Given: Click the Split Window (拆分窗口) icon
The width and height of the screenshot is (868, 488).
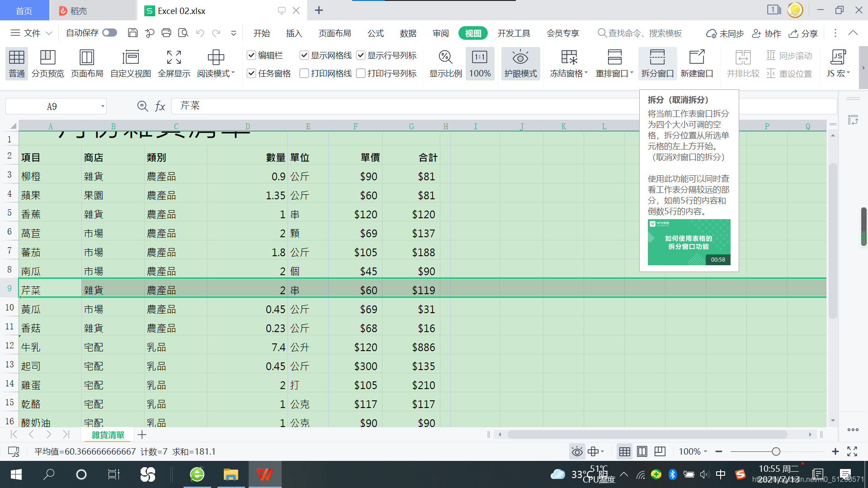Looking at the screenshot, I should 657,58.
